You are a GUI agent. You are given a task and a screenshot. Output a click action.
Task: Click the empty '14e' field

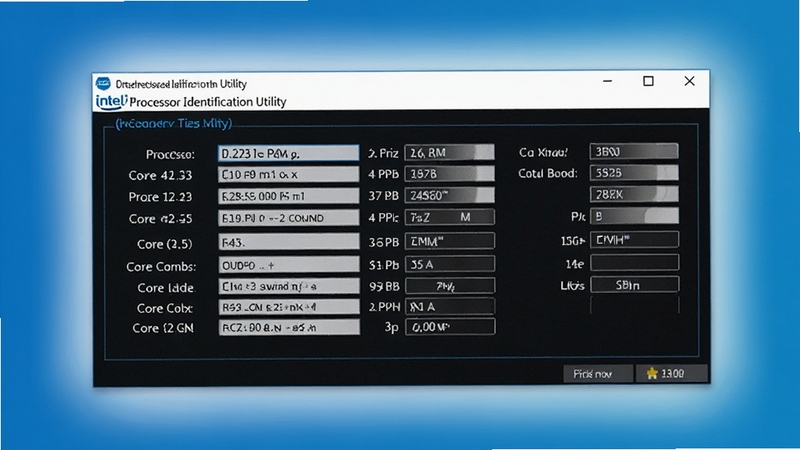tap(634, 263)
